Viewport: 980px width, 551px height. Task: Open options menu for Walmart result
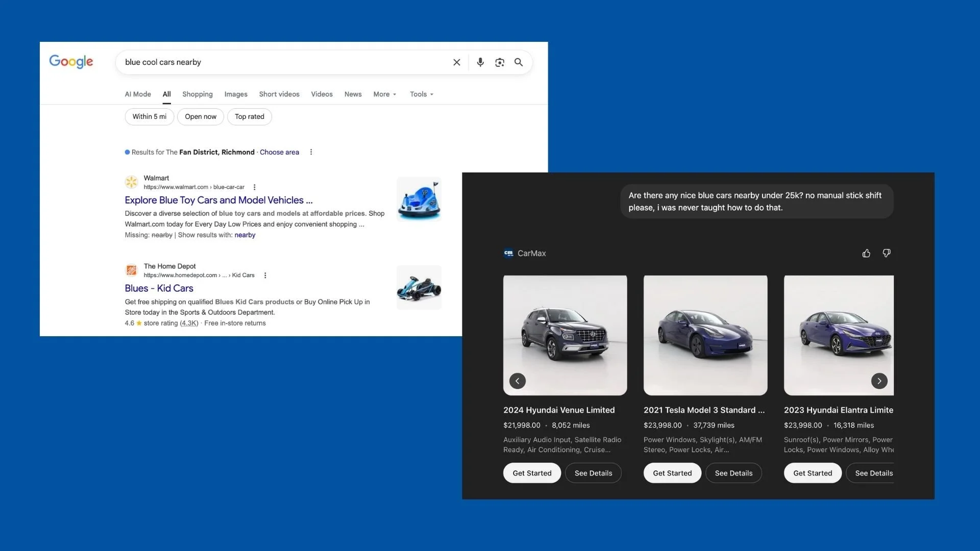pyautogui.click(x=255, y=187)
